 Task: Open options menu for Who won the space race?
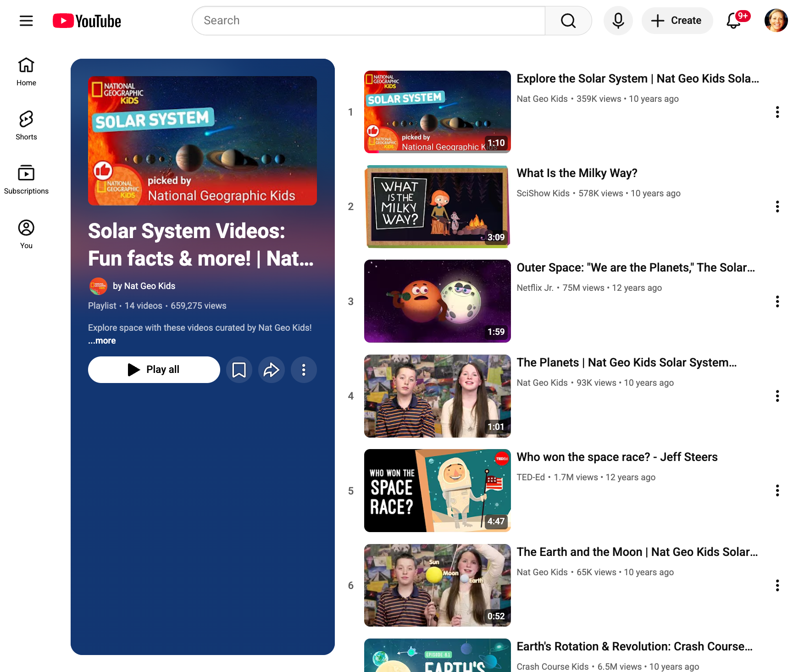pos(777,491)
